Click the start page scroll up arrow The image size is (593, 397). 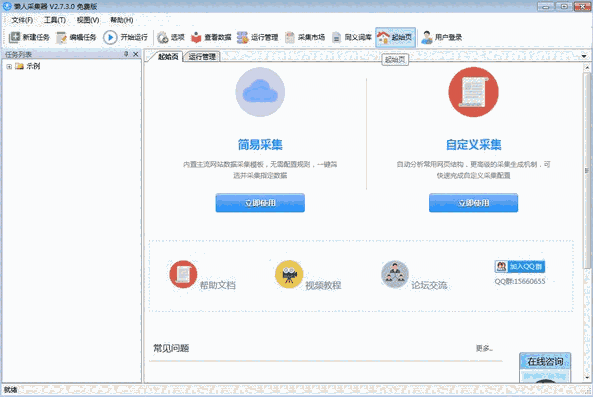click(x=587, y=68)
